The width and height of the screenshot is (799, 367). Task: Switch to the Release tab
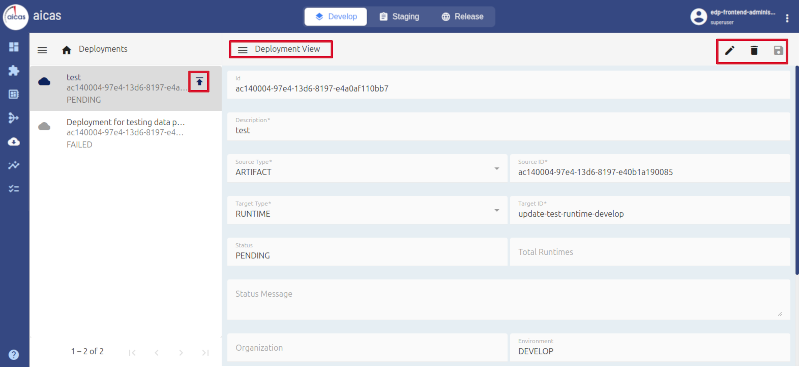(462, 16)
